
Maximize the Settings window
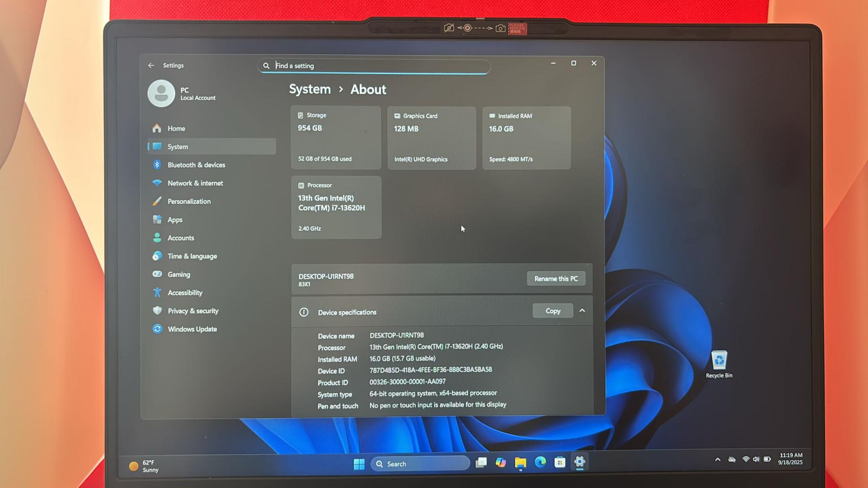click(x=573, y=63)
